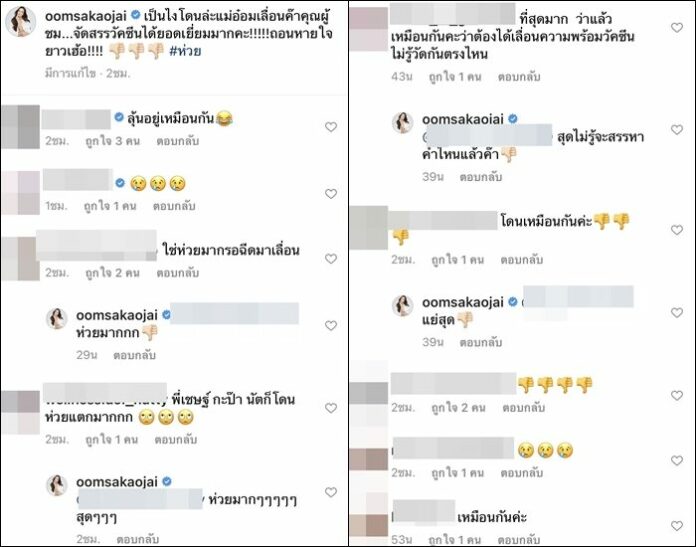This screenshot has width=696, height=547.
Task: Heart the oomsakaojai reply 'ห่วยมากกก'
Action: 331,325
